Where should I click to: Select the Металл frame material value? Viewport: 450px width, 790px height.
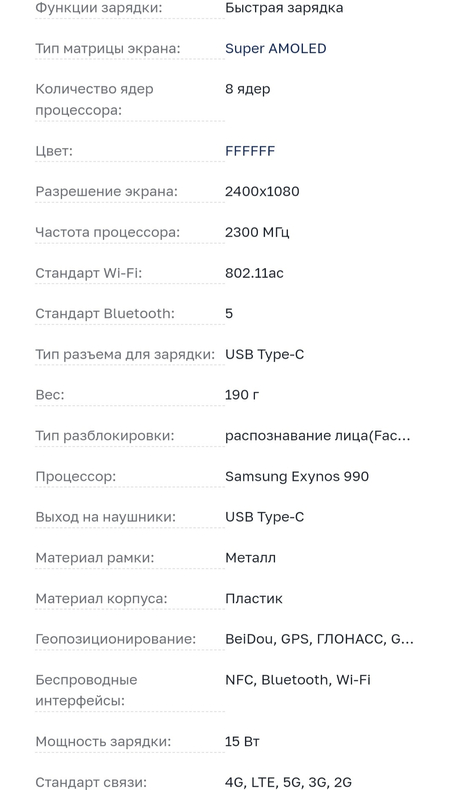click(250, 558)
